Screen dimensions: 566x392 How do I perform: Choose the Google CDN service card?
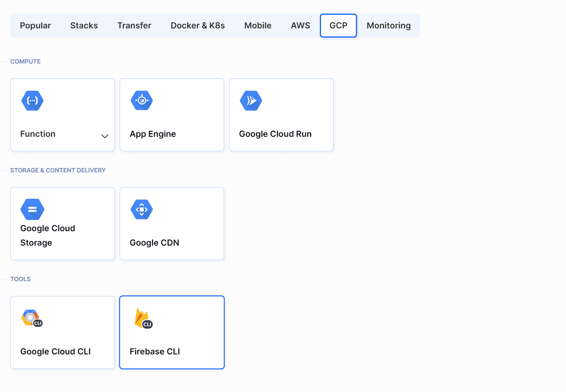click(172, 223)
